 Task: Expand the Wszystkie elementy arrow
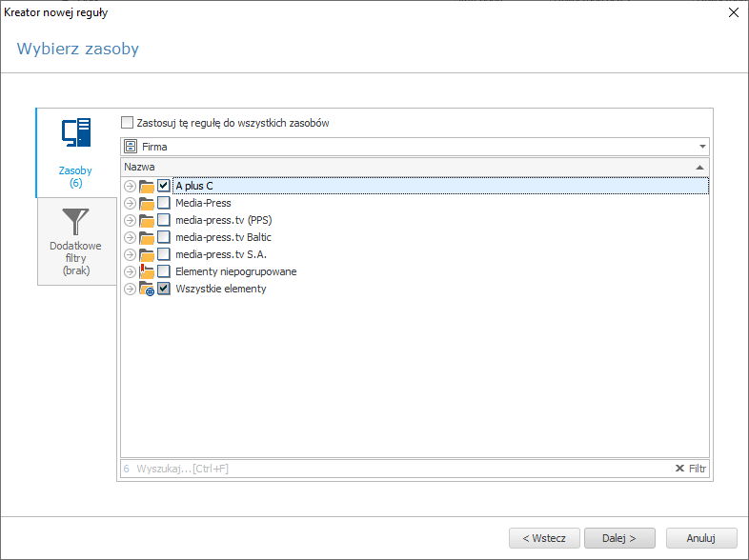(130, 289)
